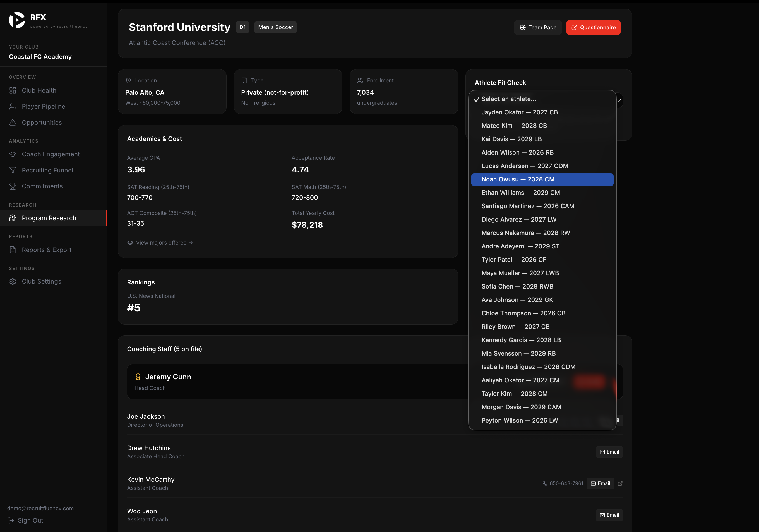Navigate to Coach Engagement analytics
Screen dimensions: 759x532
tap(53, 154)
